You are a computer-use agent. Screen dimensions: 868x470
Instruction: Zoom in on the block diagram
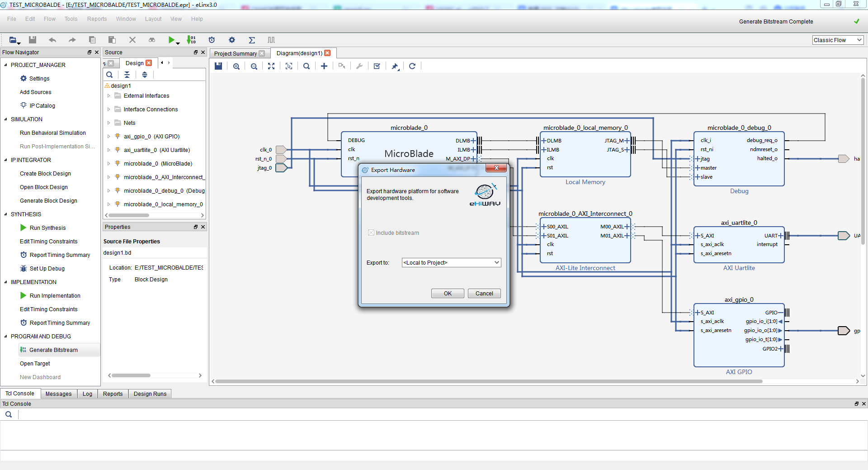coord(236,66)
